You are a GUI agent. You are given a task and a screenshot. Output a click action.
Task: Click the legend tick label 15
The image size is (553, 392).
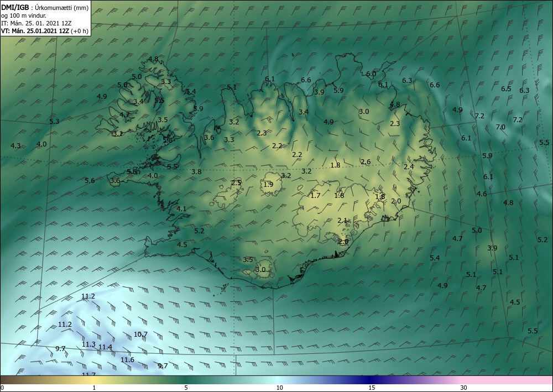372,388
